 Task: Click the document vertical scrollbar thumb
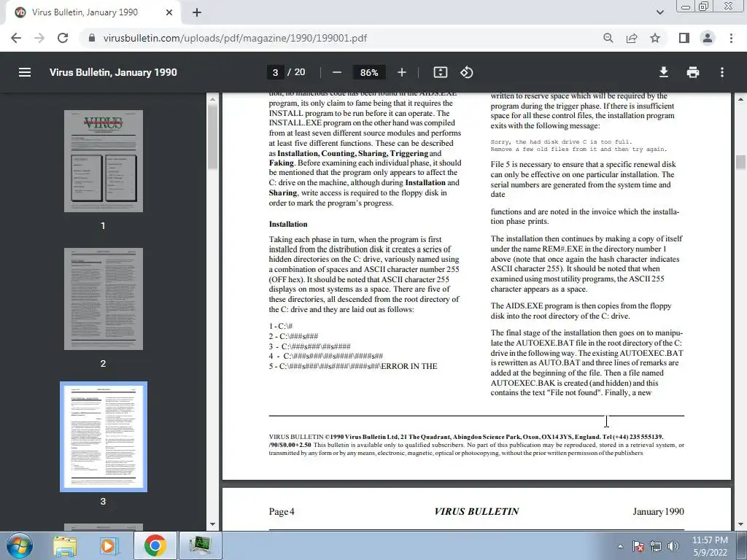point(741,162)
